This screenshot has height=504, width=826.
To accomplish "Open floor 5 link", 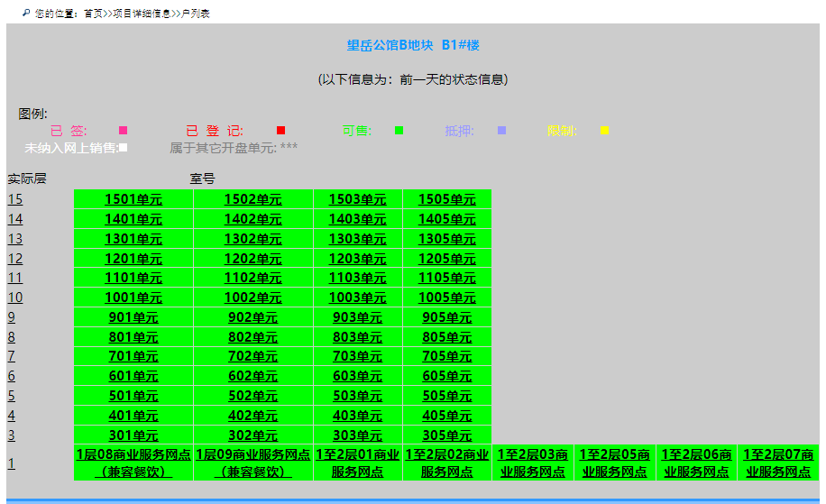I will click(11, 396).
